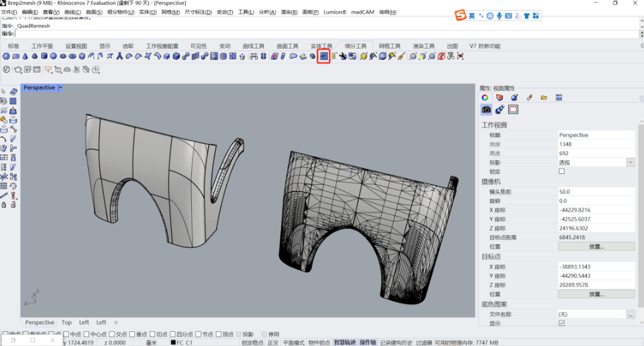This screenshot has height=346, width=644.
Task: Select the SubD cylinder tool icon
Action: pos(44,56)
